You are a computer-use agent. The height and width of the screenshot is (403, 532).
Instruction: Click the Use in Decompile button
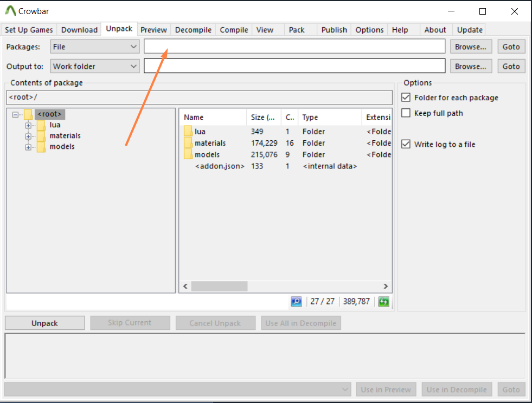coord(457,389)
